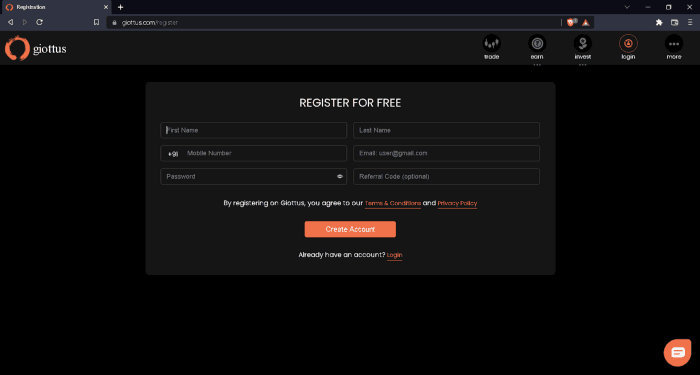Click the site lock icon
The image size is (700, 375).
[114, 22]
